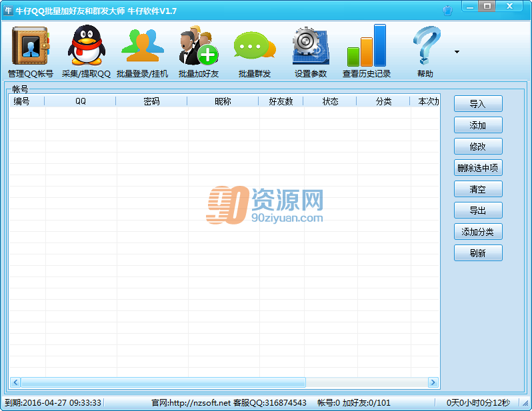Click 添加分类 button
This screenshot has height=411, width=532.
pos(478,232)
